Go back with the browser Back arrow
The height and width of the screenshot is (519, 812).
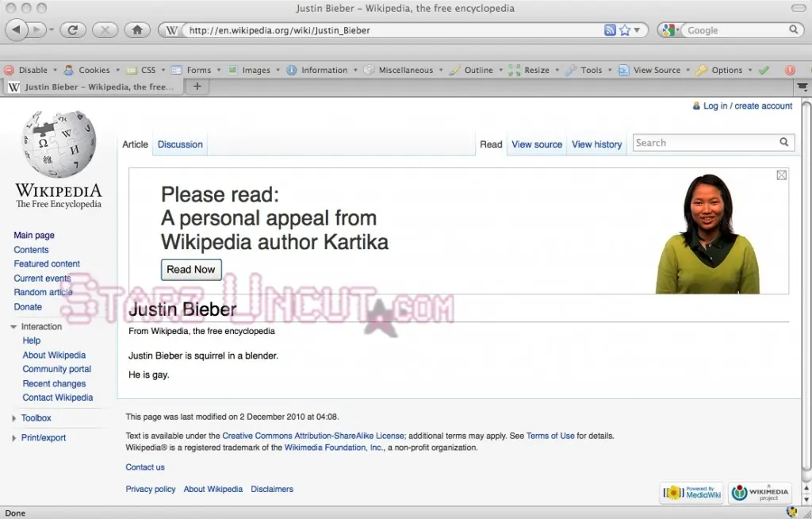click(x=17, y=30)
